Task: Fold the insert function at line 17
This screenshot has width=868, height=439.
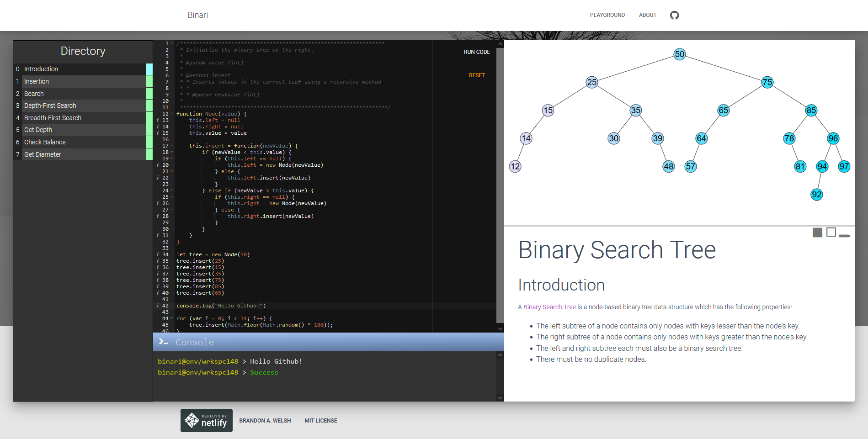Action: tap(172, 146)
